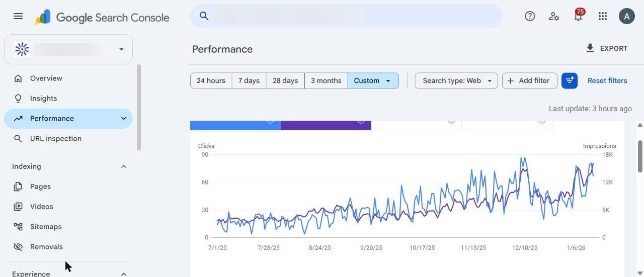Screen dimensions: 644x277
Task: Open the Sitemaps page
Action: [x=68, y=227]
